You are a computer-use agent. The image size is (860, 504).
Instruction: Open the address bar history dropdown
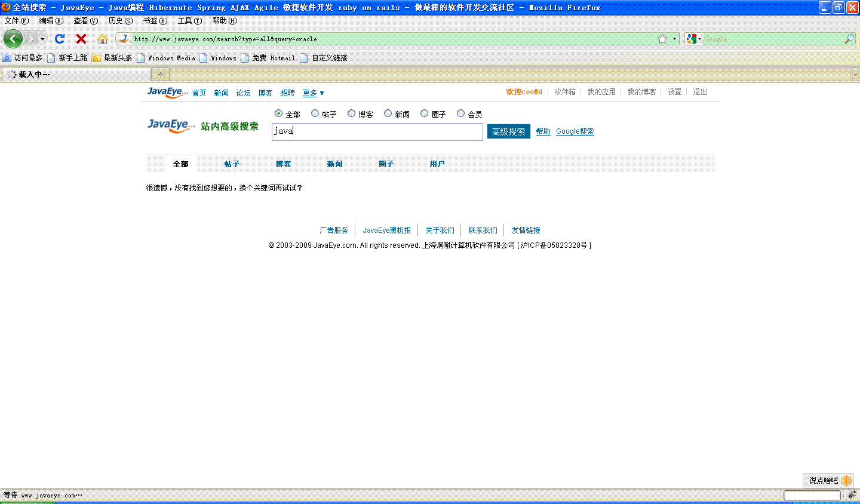[x=675, y=39]
